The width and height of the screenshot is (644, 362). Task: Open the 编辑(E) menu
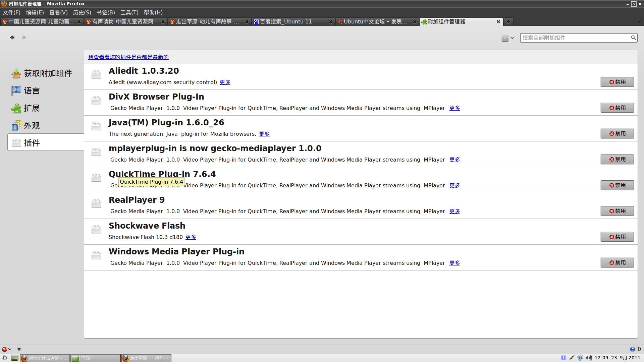click(35, 12)
